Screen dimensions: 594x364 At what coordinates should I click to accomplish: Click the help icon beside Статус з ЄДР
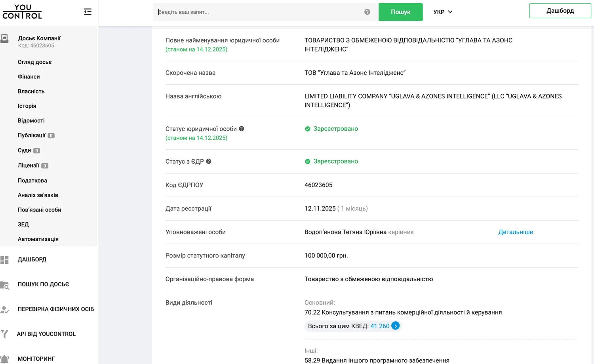coord(209,161)
